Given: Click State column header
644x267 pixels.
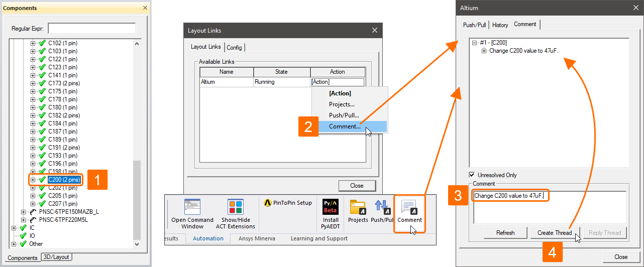Looking at the screenshot, I should 282,72.
